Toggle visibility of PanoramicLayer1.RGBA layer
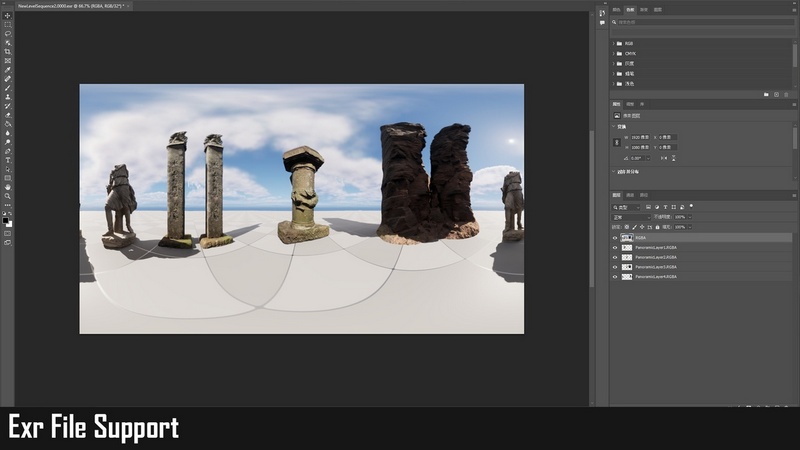The height and width of the screenshot is (450, 800). click(615, 248)
